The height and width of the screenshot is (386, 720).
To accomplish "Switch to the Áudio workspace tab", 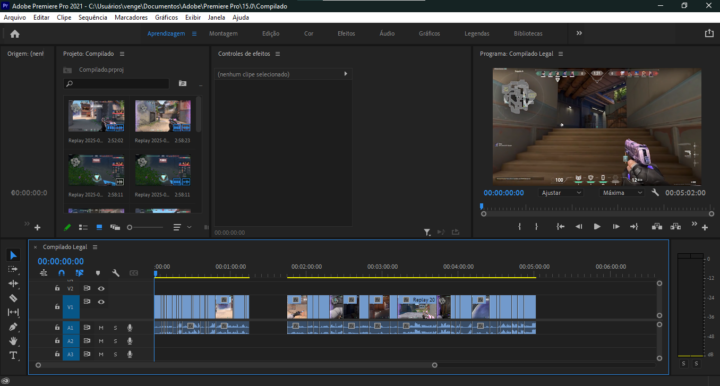I will coord(387,34).
